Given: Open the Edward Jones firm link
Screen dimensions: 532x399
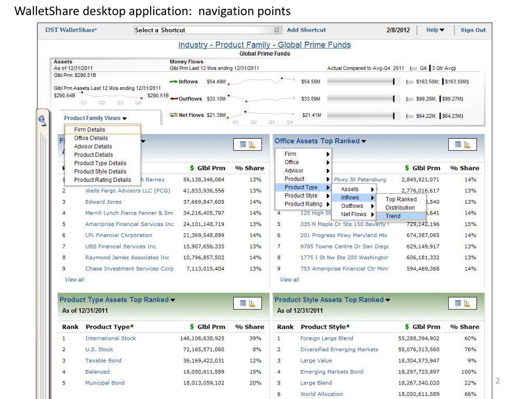Looking at the screenshot, I should pyautogui.click(x=103, y=202).
